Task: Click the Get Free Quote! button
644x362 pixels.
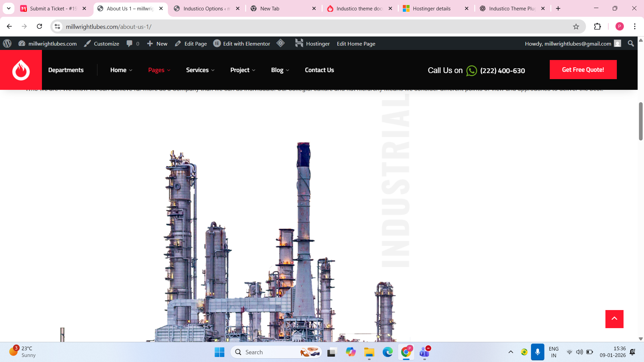Action: pyautogui.click(x=583, y=70)
